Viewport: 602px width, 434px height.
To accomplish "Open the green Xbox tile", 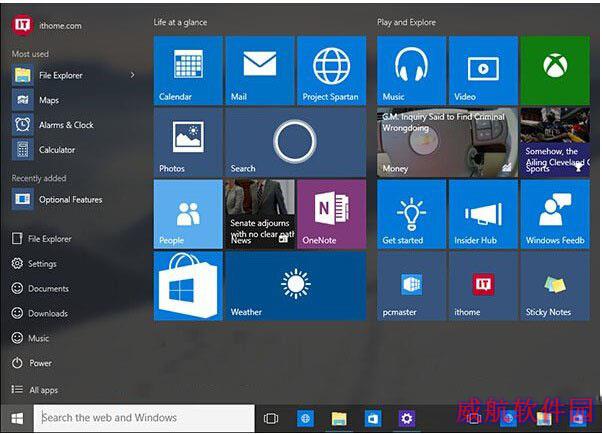I will [555, 71].
